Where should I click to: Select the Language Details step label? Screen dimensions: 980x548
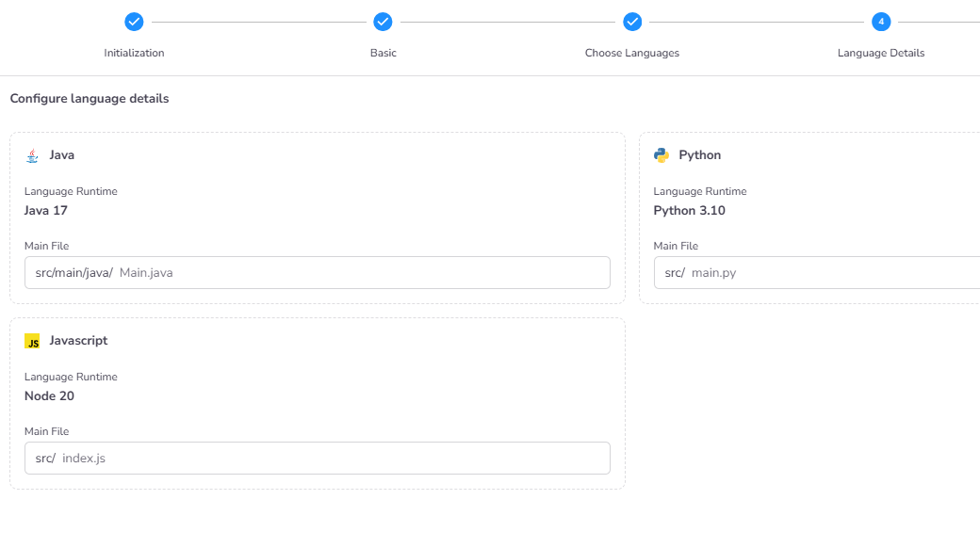pos(881,53)
